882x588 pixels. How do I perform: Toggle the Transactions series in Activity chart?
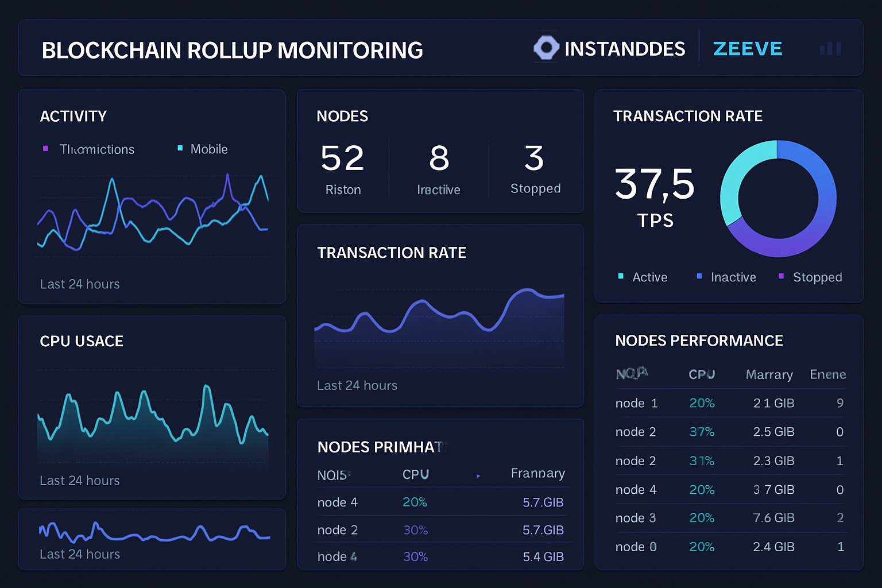pyautogui.click(x=96, y=149)
